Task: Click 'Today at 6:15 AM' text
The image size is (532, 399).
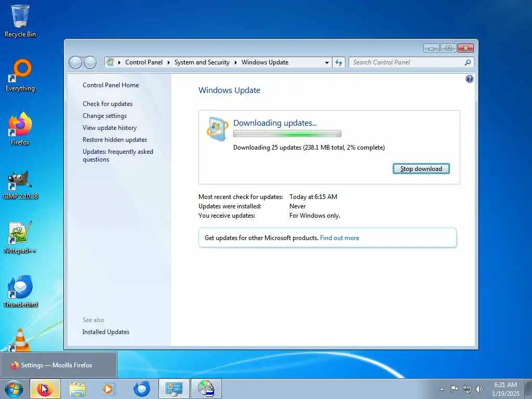Action: 313,197
